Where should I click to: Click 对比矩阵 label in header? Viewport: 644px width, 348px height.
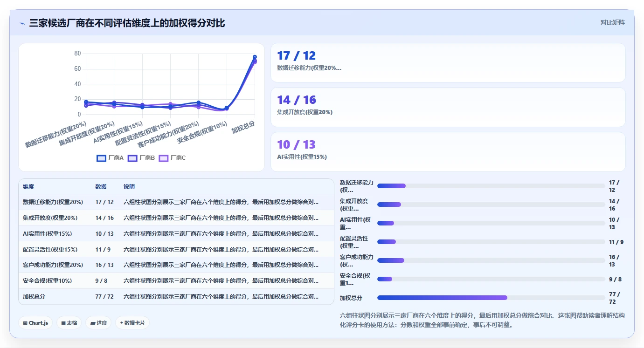tap(612, 22)
